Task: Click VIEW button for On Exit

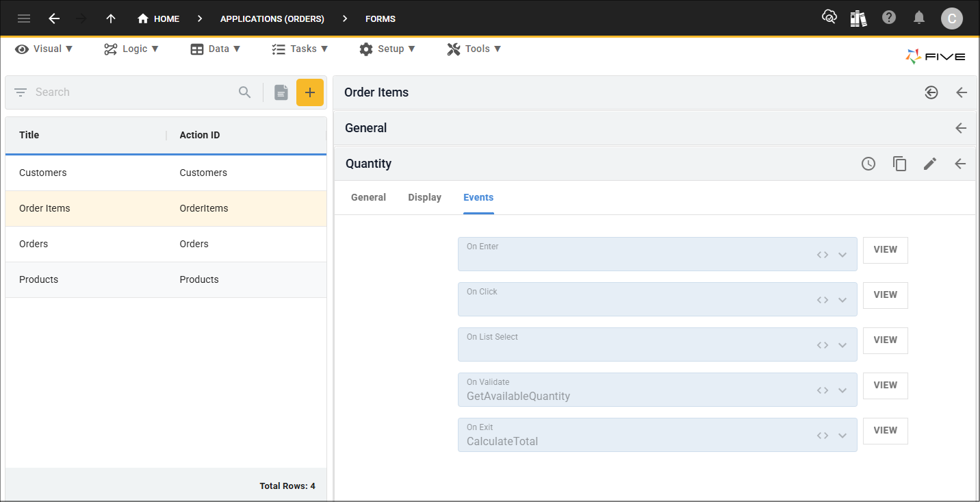Action: pyautogui.click(x=885, y=430)
